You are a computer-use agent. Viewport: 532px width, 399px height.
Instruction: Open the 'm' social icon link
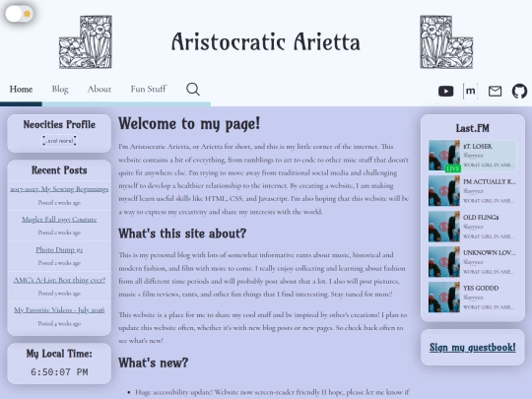point(470,91)
